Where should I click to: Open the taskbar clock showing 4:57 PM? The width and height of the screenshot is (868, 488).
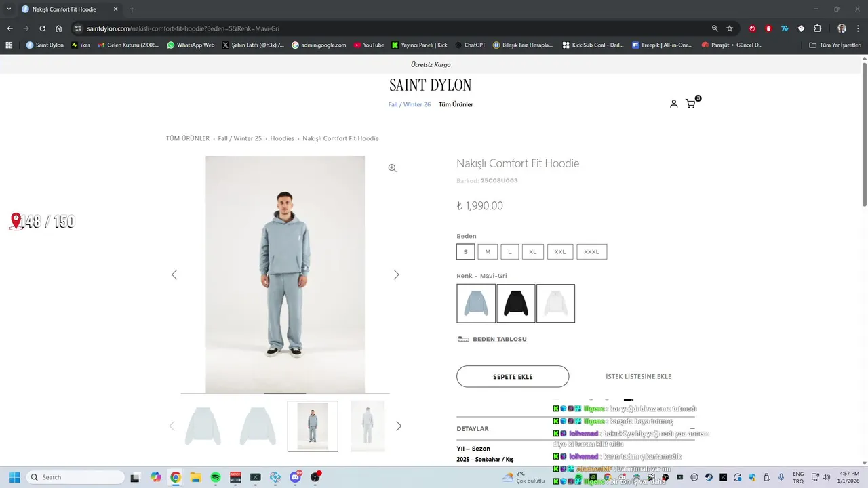849,477
